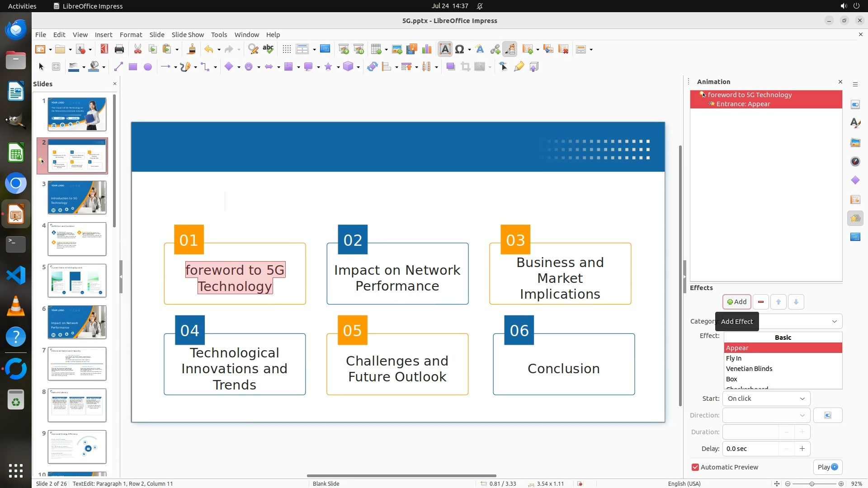
Task: Toggle the Insert Text Box tool
Action: pos(445,49)
